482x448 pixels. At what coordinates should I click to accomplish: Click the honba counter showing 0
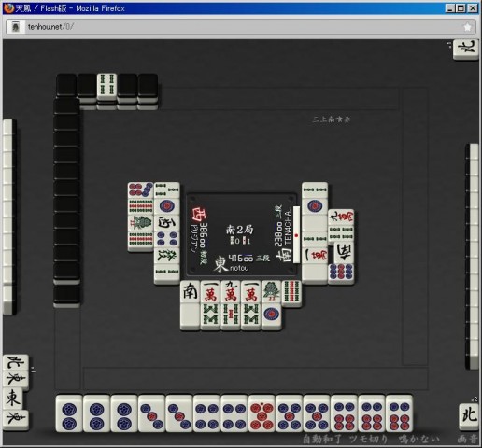coord(234,241)
